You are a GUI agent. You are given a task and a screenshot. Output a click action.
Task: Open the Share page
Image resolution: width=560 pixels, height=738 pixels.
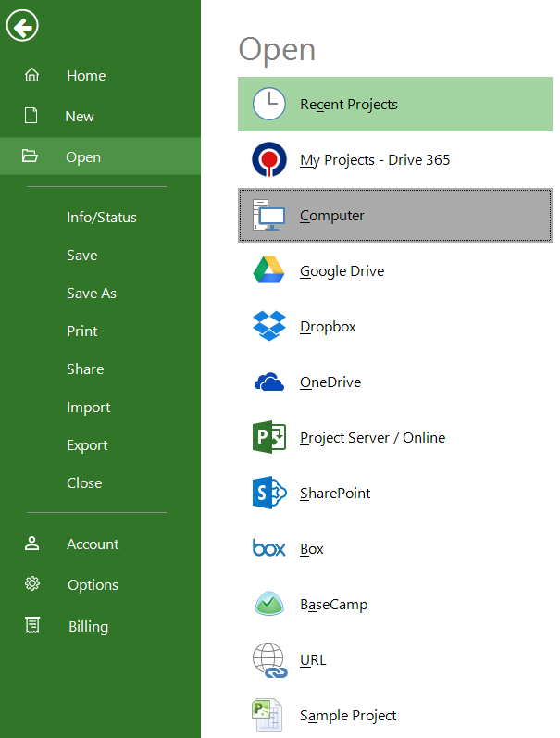coord(85,369)
